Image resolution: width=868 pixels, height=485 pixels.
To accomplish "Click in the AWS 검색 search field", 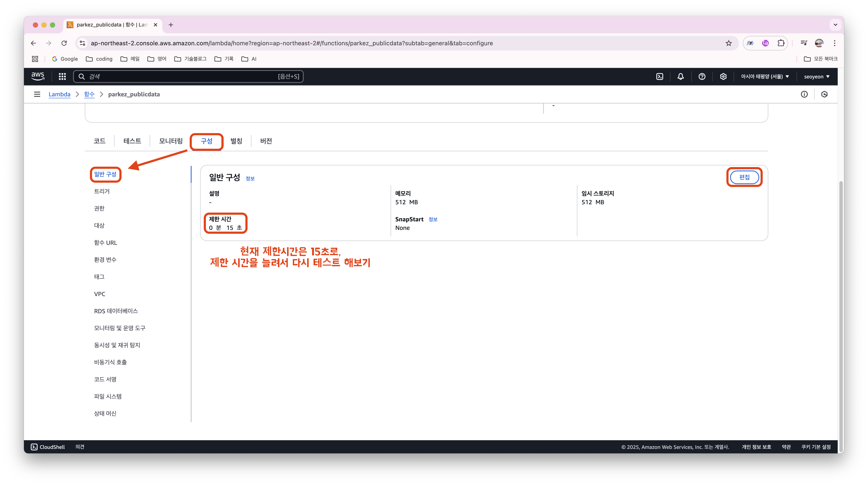I will point(182,76).
